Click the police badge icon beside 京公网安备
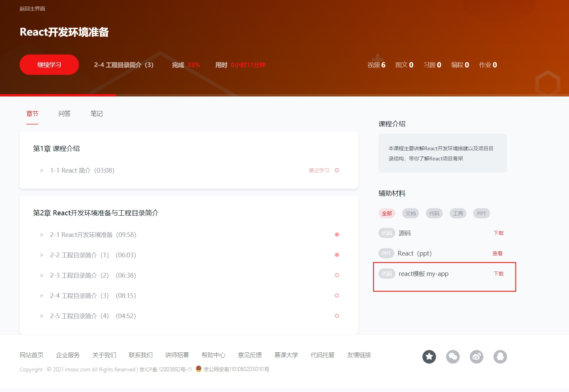This screenshot has width=569, height=392. tap(199, 369)
